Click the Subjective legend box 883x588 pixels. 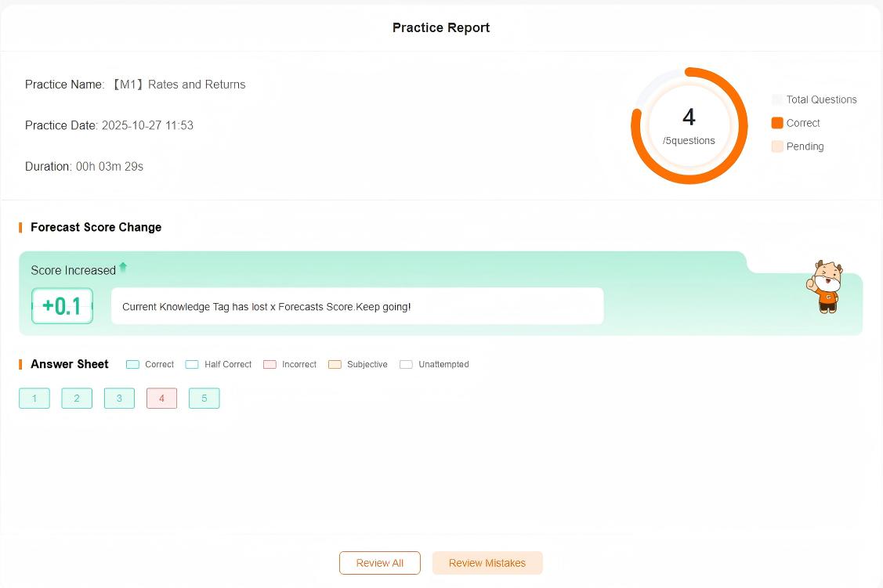[335, 365]
